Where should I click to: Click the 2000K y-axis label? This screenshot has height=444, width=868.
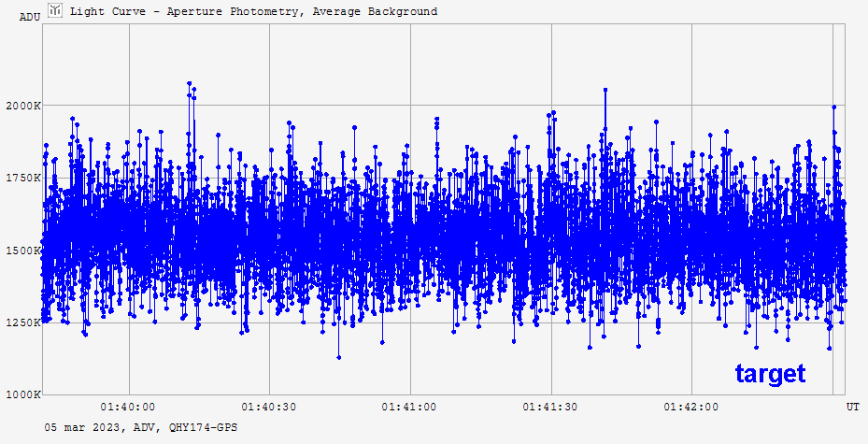tap(23, 106)
